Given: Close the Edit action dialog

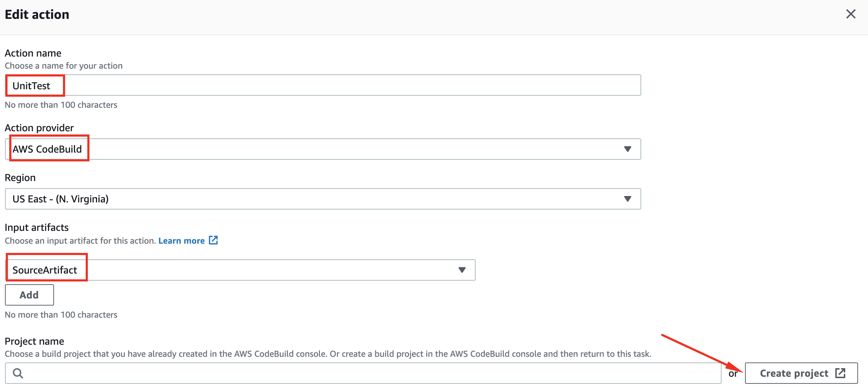Looking at the screenshot, I should [851, 14].
